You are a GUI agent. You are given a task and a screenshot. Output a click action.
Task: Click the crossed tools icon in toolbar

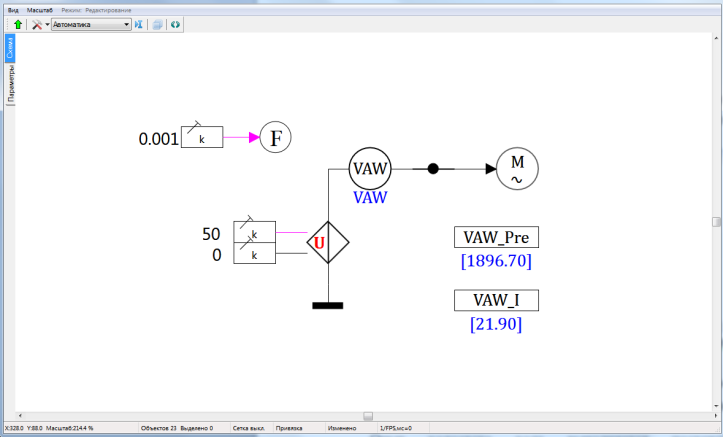point(36,24)
